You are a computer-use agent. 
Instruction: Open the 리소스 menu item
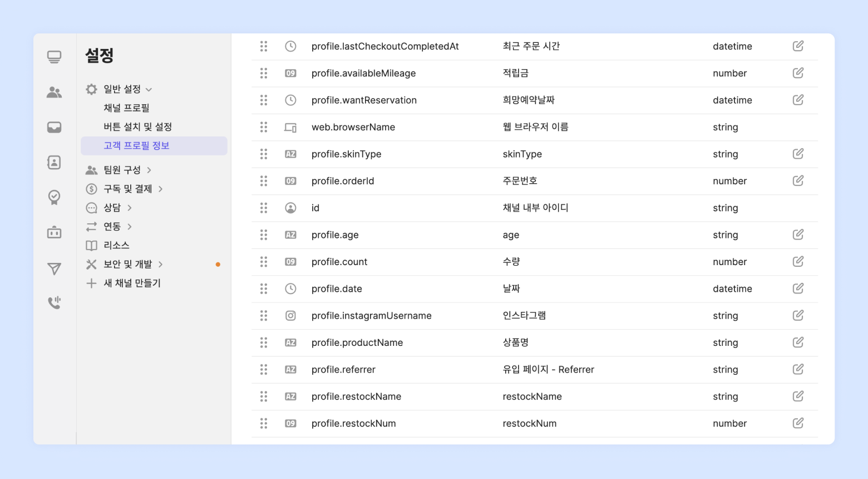click(116, 245)
